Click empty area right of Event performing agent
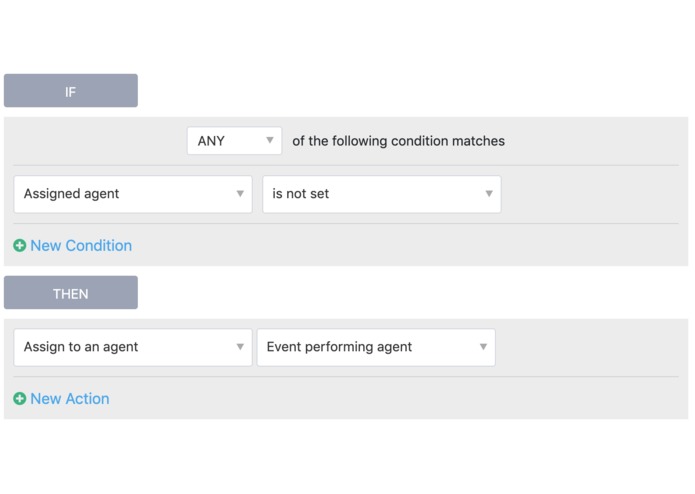 (x=590, y=347)
